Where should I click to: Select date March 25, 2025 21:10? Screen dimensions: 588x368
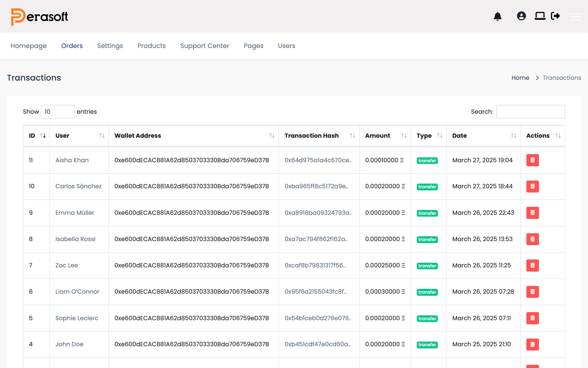click(x=481, y=344)
